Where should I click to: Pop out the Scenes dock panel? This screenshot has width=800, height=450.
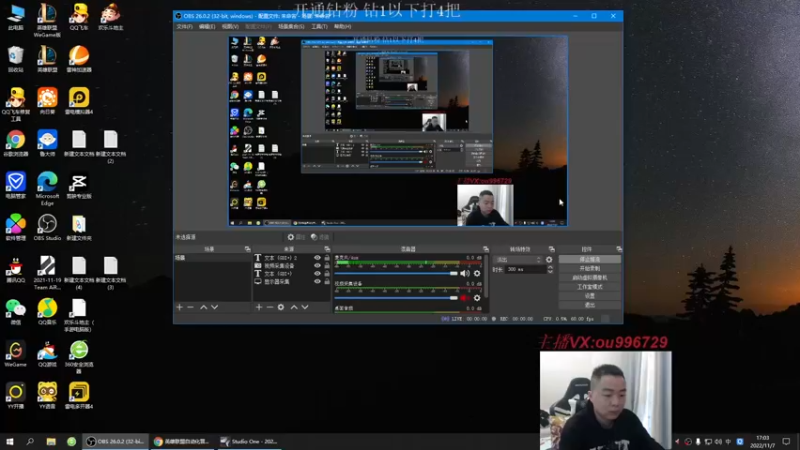click(247, 249)
